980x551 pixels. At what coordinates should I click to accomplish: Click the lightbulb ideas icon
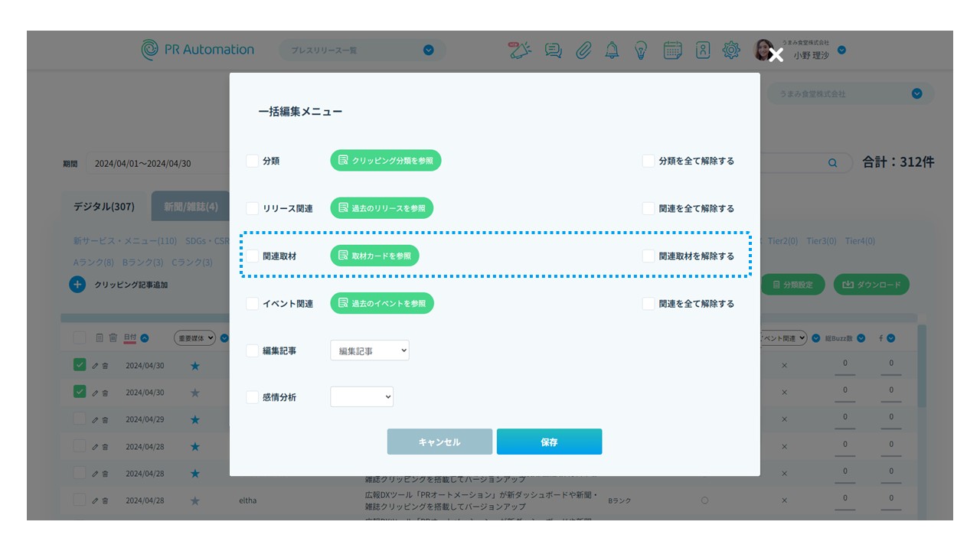pyautogui.click(x=641, y=51)
